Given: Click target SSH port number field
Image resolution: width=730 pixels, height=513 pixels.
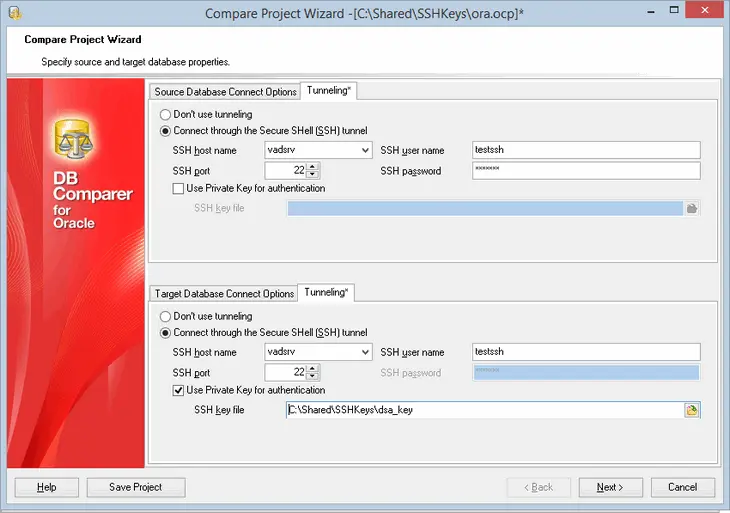Looking at the screenshot, I should pos(286,372).
